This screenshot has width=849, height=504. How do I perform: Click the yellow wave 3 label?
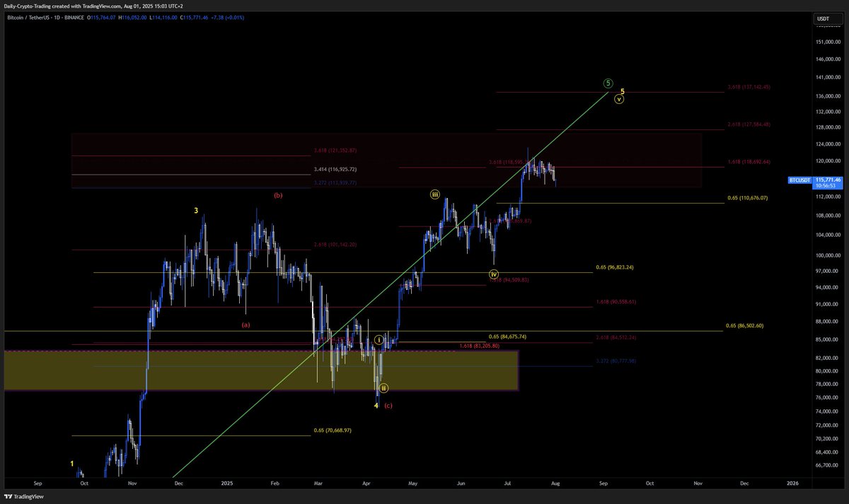pyautogui.click(x=197, y=210)
